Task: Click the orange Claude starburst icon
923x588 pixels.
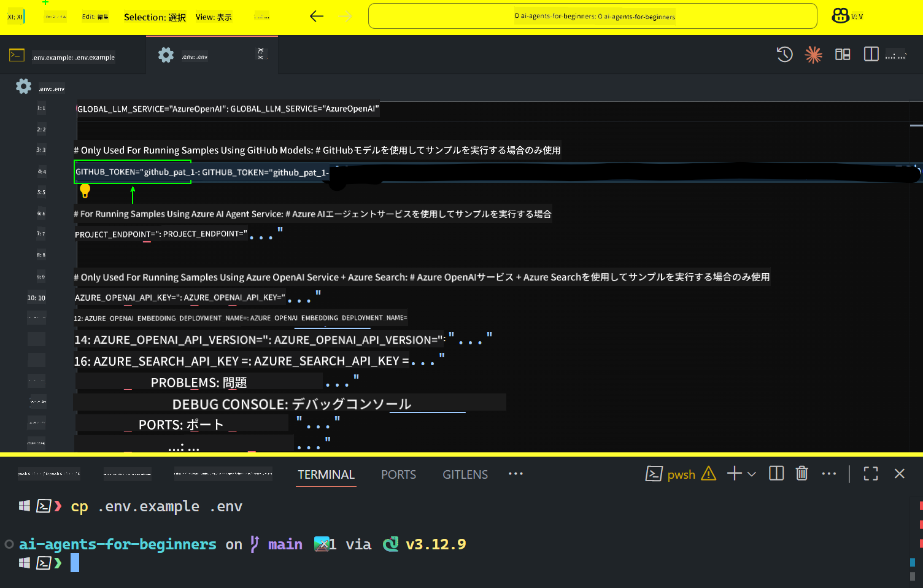Action: (x=814, y=55)
